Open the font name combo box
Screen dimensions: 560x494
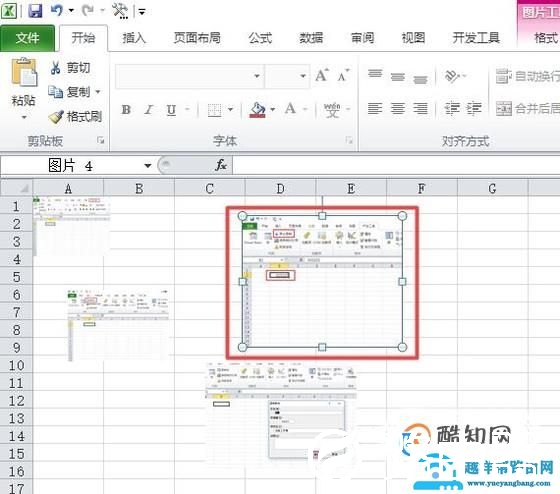189,76
